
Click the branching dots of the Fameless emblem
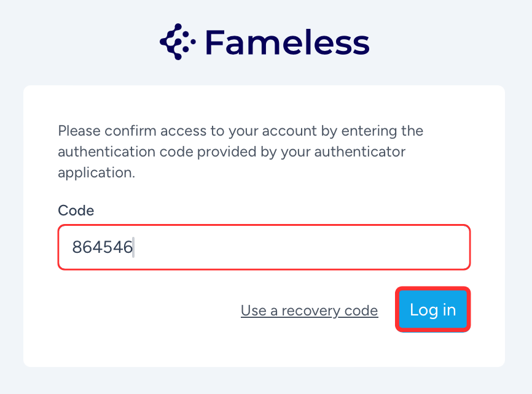click(x=178, y=42)
